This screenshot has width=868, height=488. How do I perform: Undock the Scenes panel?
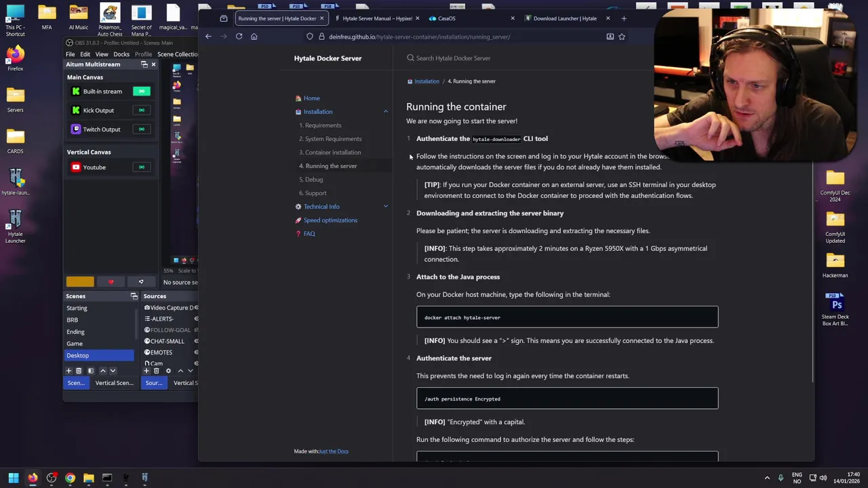(x=134, y=296)
